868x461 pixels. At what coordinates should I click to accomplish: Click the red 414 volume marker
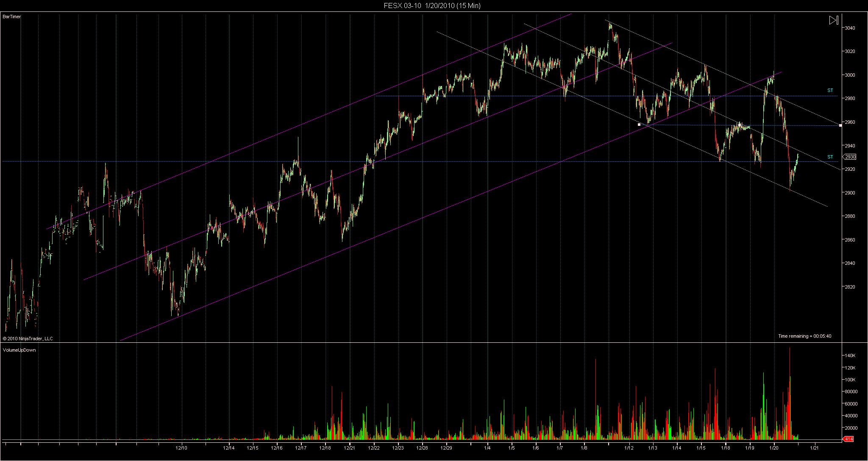[849, 439]
